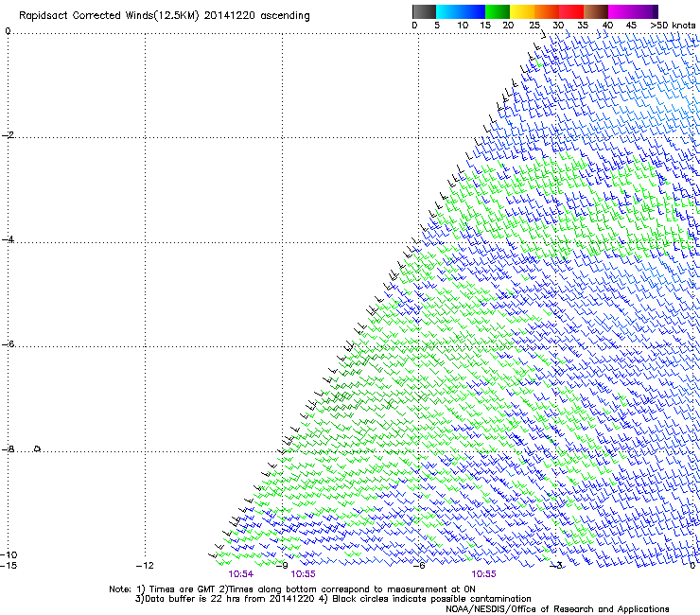This screenshot has width=700, height=615.
Task: Click the date '20141220' in the title
Action: pyautogui.click(x=230, y=15)
